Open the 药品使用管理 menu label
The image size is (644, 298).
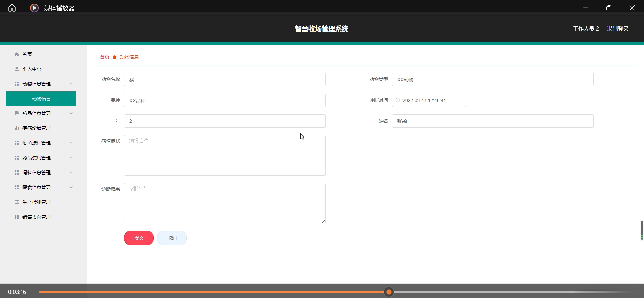pos(37,158)
